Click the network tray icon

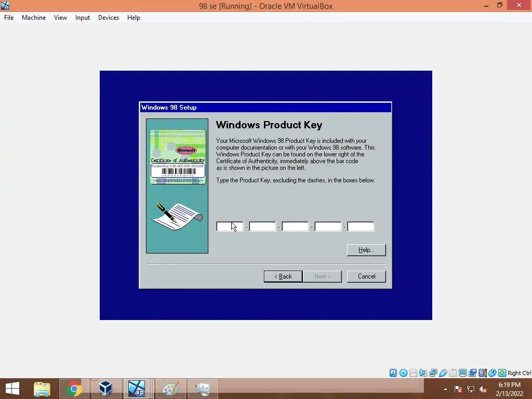471,389
